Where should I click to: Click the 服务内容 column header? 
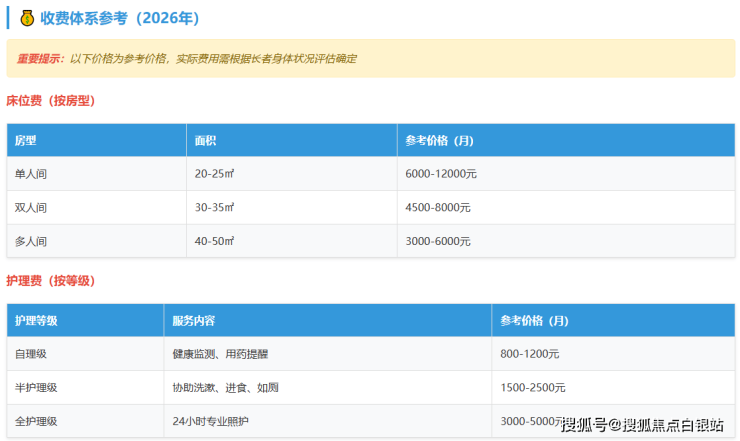194,321
